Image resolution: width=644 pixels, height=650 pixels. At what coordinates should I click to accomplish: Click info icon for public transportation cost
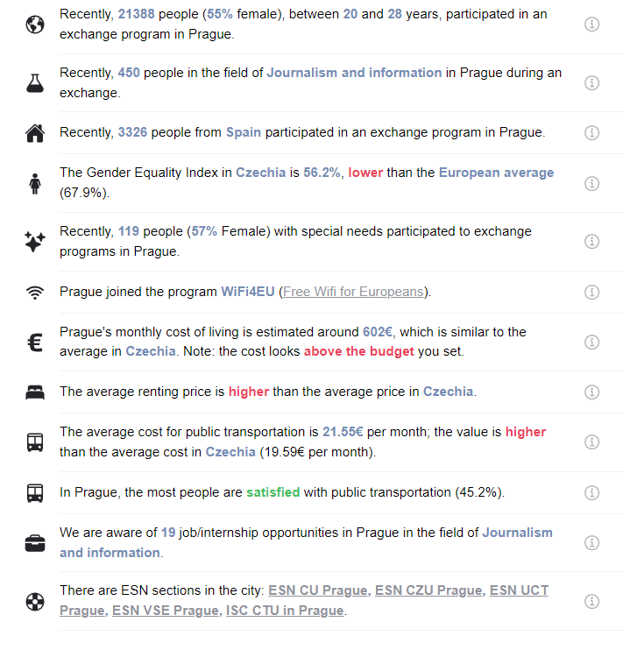pos(591,442)
